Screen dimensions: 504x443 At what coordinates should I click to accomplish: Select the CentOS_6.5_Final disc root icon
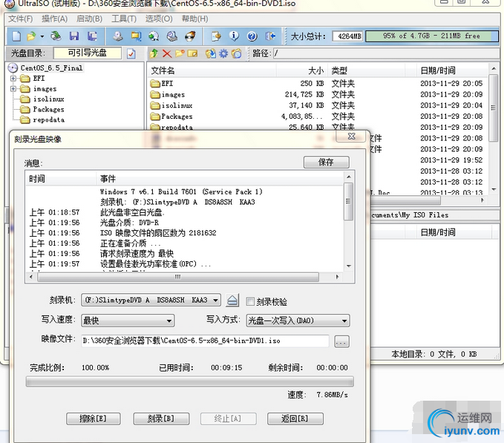[x=13, y=68]
